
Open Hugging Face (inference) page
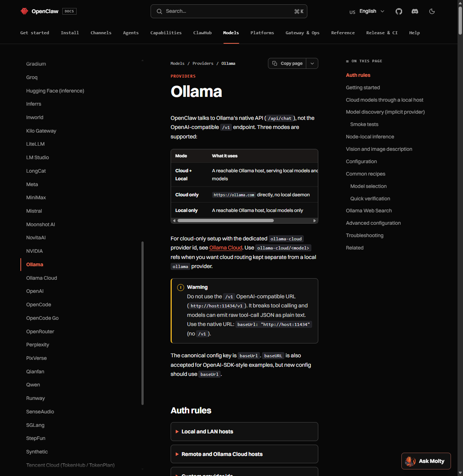(55, 91)
